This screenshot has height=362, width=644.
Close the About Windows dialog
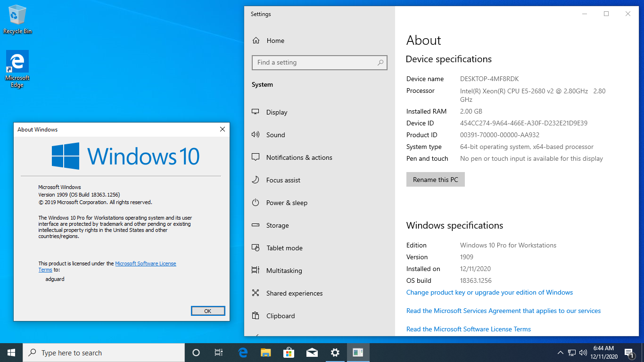(x=223, y=129)
